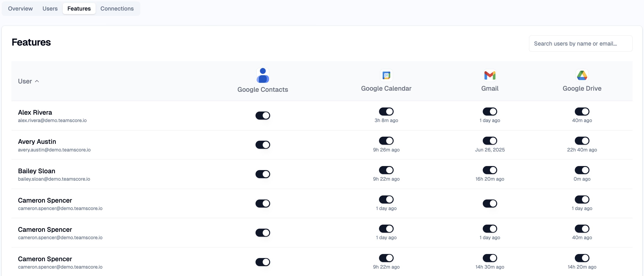Toggle Bailey Sloan's Google Contacts switch
The width and height of the screenshot is (644, 276).
[x=262, y=174]
